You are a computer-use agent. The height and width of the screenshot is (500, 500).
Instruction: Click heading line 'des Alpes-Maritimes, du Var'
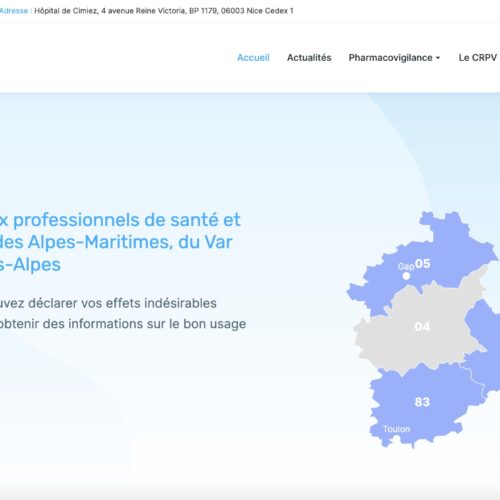tap(116, 242)
